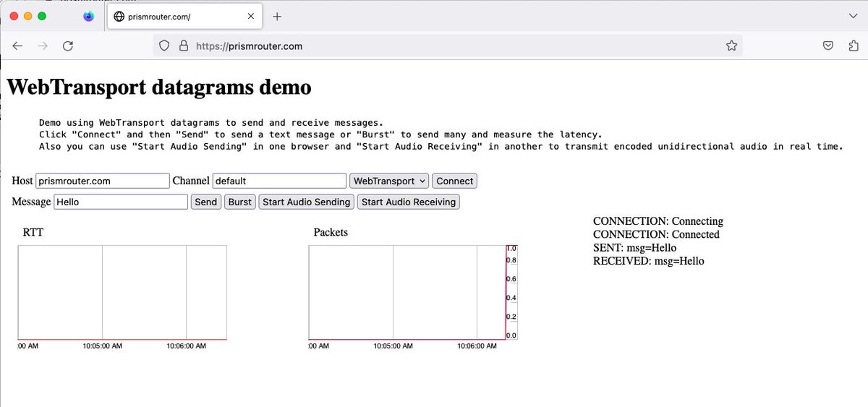
Task: Open the Firefox View icon
Action: click(x=89, y=16)
